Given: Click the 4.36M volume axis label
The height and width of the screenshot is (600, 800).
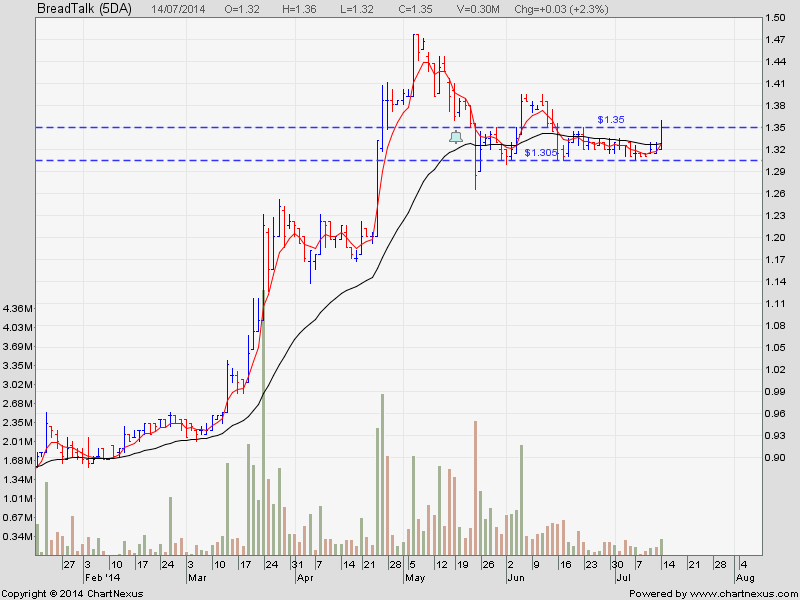Looking at the screenshot, I should tap(18, 308).
